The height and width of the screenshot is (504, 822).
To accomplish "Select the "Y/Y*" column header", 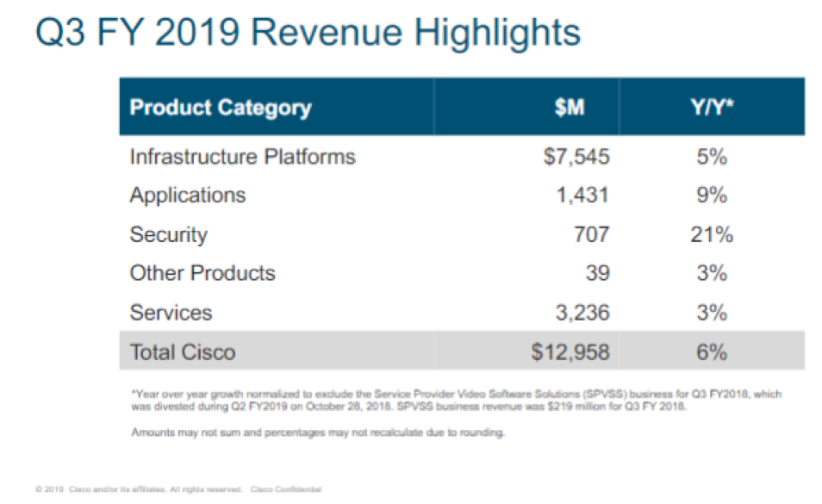I will click(x=713, y=108).
